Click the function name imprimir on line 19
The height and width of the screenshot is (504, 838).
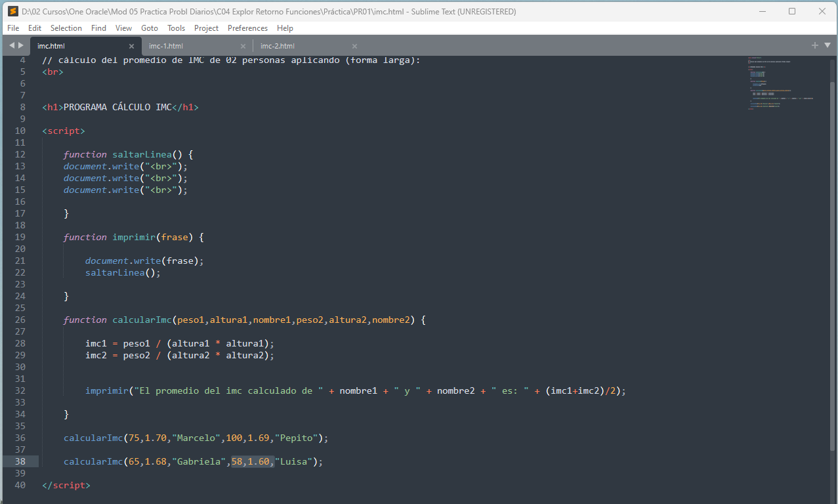[134, 237]
